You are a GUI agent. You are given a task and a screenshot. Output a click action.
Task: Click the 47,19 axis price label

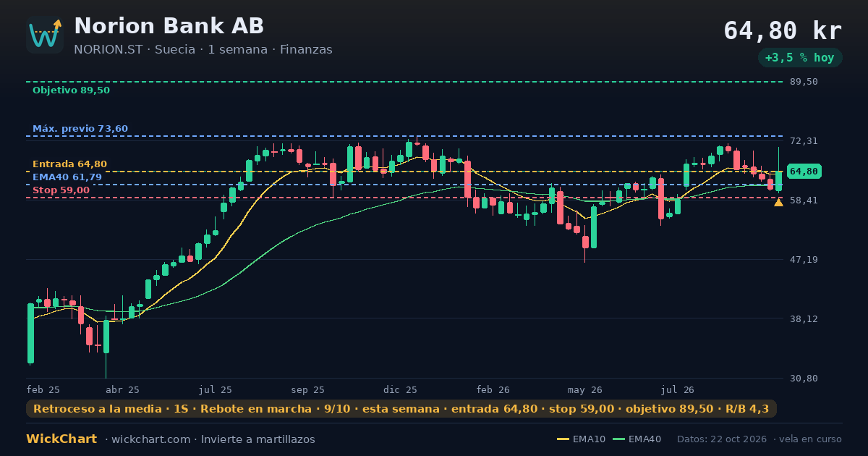pos(804,260)
